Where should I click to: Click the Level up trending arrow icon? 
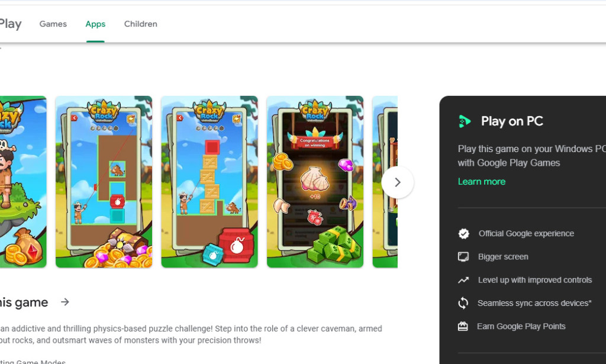(x=463, y=280)
